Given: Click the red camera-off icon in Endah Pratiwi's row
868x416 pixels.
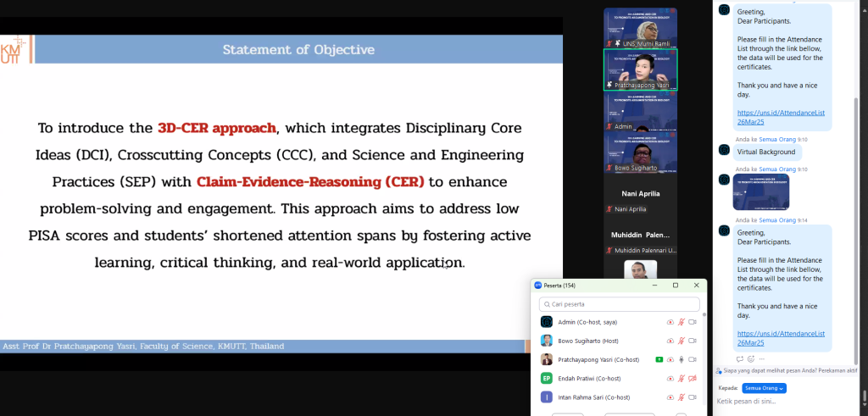Looking at the screenshot, I should click(692, 379).
